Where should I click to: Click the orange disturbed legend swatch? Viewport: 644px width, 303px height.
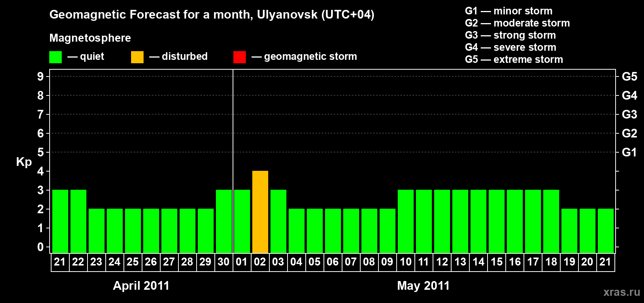coord(137,57)
